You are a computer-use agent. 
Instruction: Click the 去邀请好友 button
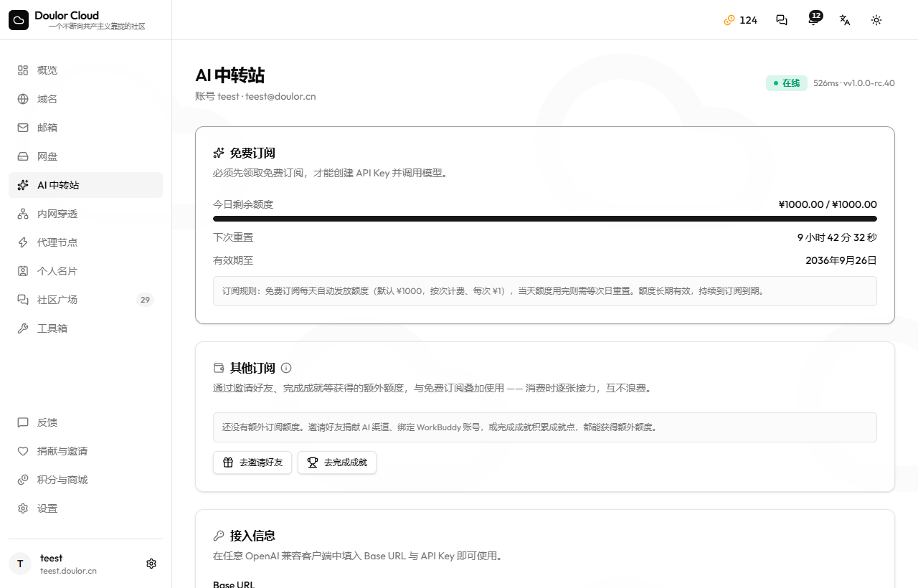pos(252,463)
